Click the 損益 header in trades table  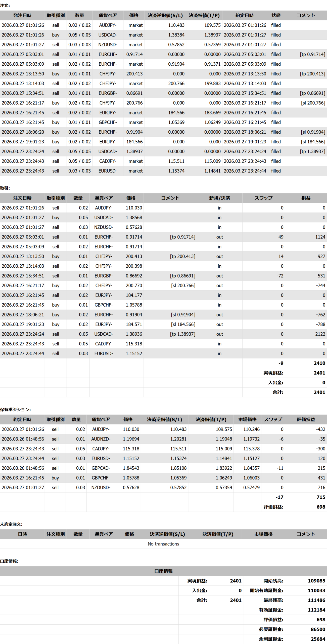pyautogui.click(x=306, y=198)
